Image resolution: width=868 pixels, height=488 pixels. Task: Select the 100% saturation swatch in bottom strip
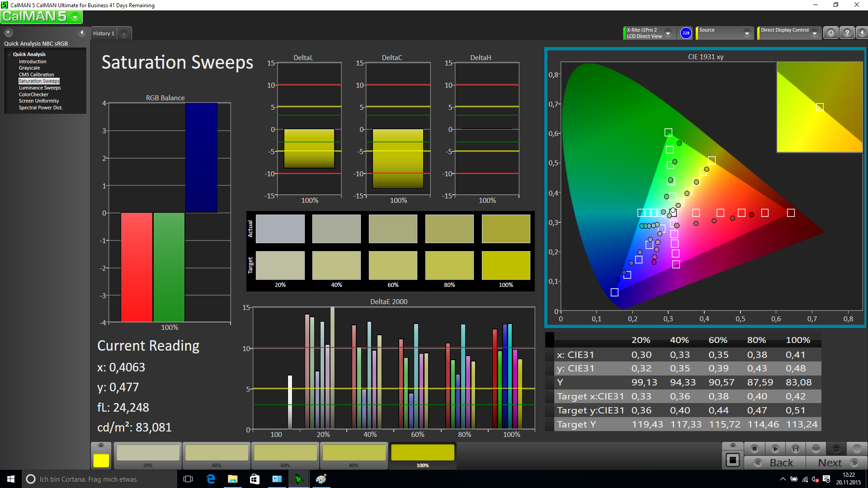coord(423,455)
